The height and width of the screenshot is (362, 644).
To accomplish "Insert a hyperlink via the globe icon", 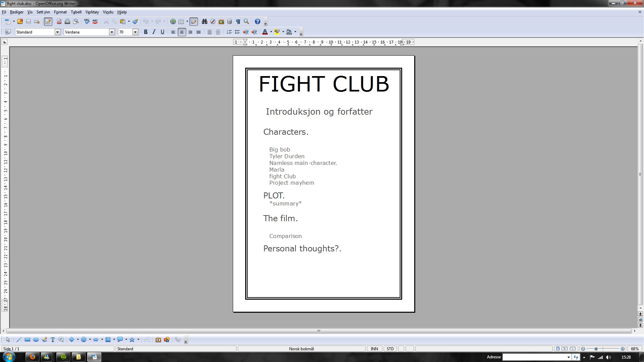I will [173, 21].
